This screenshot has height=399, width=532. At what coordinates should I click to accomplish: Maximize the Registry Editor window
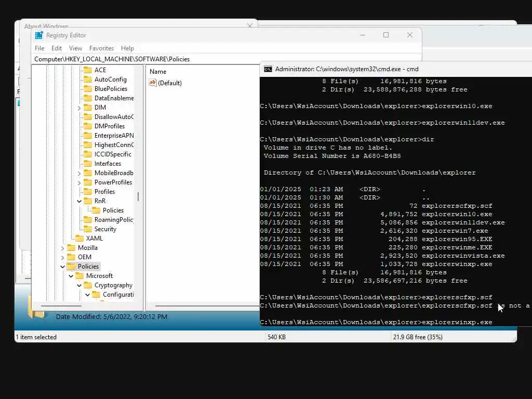(386, 35)
